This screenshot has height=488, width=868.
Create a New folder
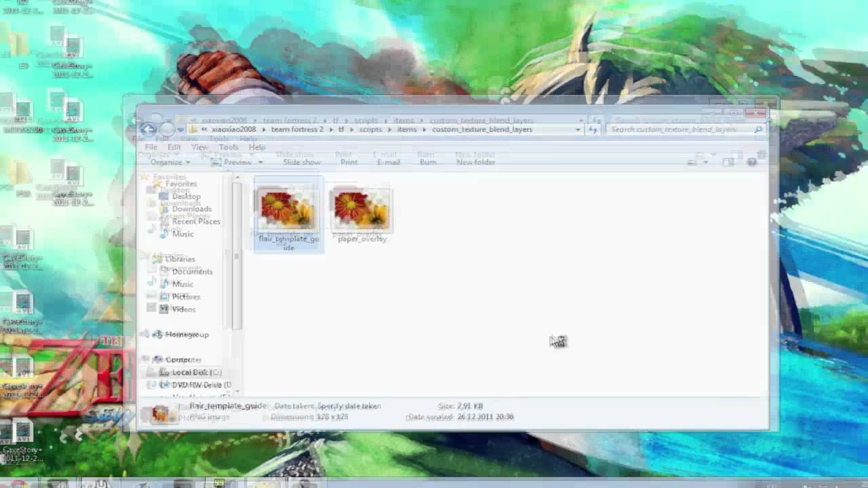pos(476,162)
